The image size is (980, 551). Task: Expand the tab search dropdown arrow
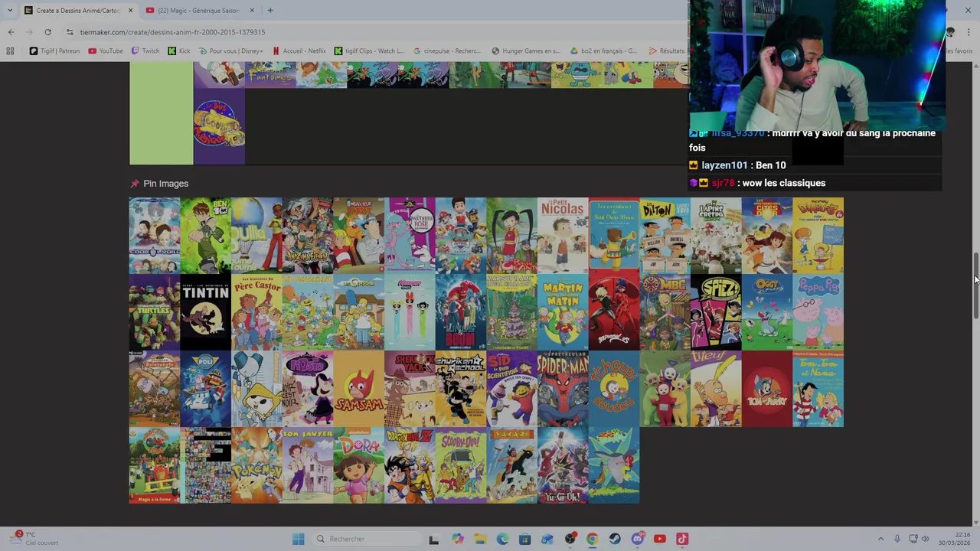click(10, 10)
